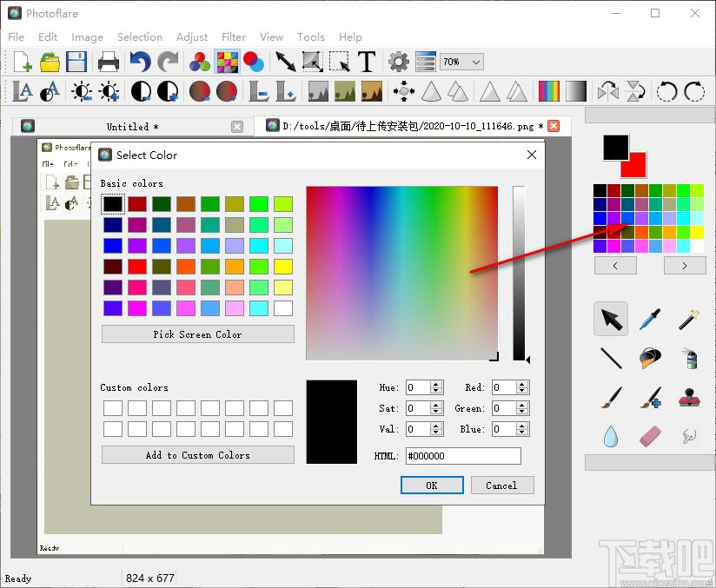Open the Image menu
This screenshot has width=716, height=588.
(x=87, y=37)
